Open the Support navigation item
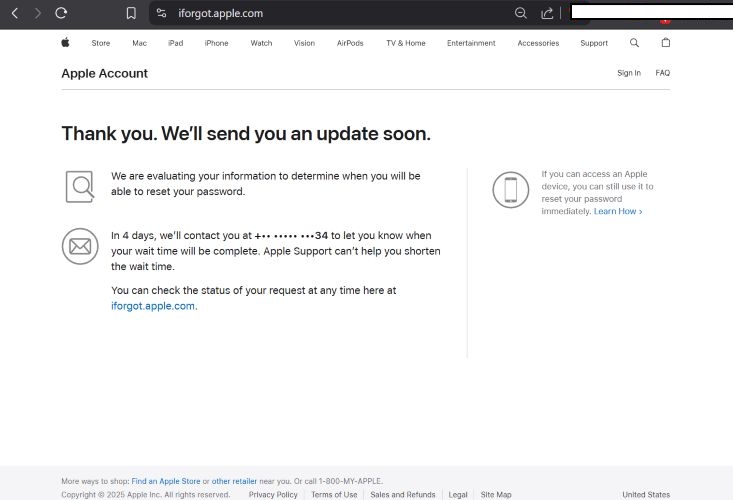The height and width of the screenshot is (500, 733). pos(594,43)
